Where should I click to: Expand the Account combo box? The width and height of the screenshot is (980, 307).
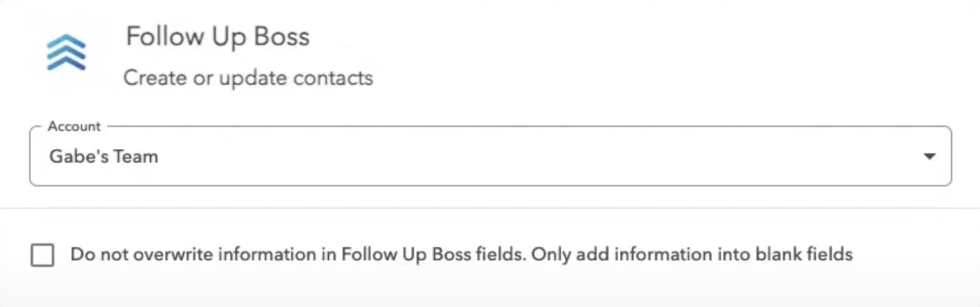(x=491, y=156)
